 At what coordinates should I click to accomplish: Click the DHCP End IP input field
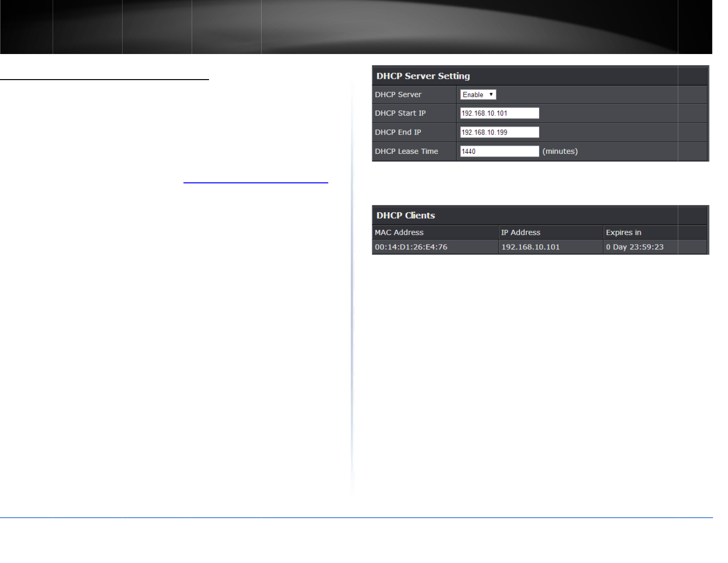pos(500,132)
